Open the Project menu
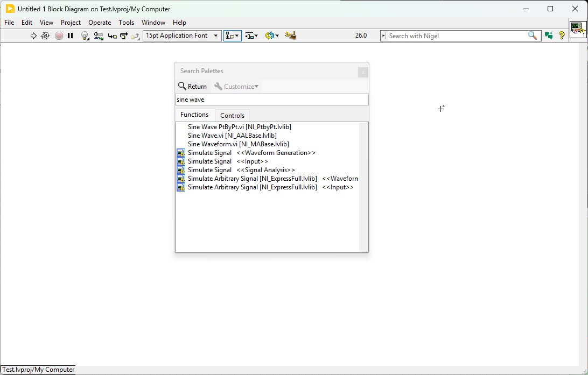 pyautogui.click(x=71, y=23)
